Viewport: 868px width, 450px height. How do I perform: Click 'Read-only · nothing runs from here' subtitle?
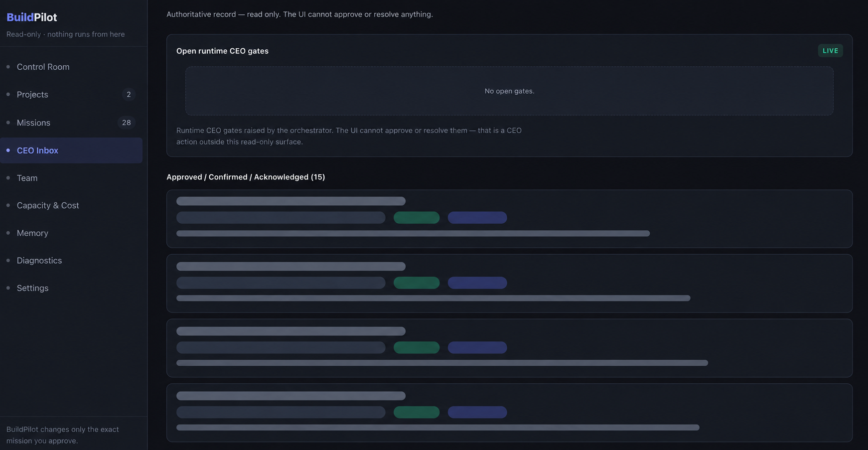[x=66, y=34]
